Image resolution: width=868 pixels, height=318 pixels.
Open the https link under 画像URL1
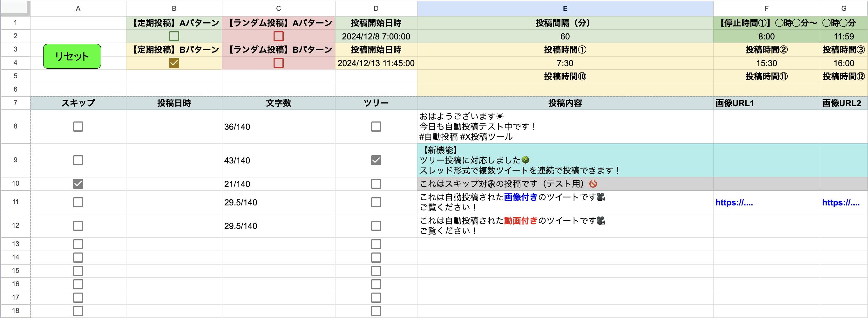coord(734,203)
